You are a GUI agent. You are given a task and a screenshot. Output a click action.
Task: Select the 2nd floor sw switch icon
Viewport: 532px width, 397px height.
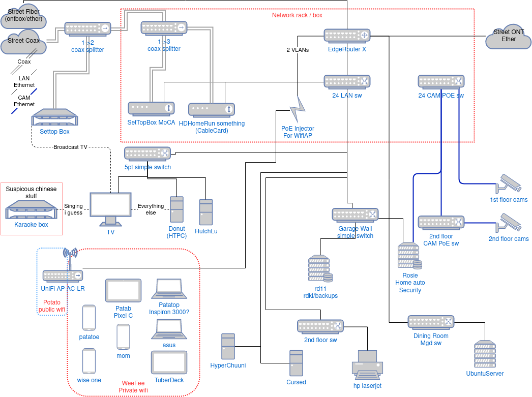pyautogui.click(x=320, y=326)
